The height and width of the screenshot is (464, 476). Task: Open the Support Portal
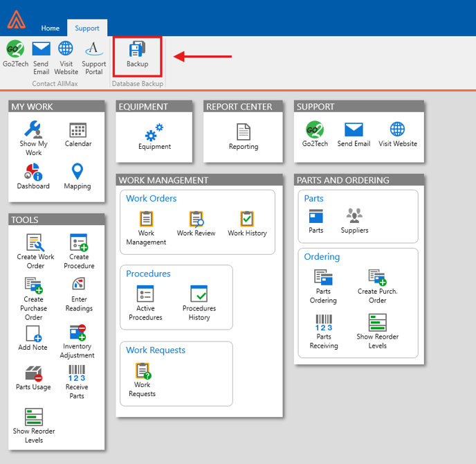(x=94, y=58)
